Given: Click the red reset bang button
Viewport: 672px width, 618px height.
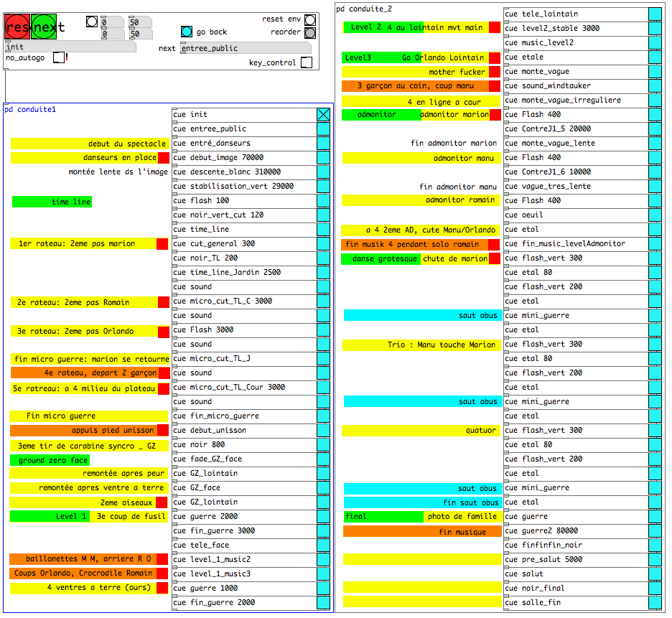Looking at the screenshot, I should pos(16,27).
